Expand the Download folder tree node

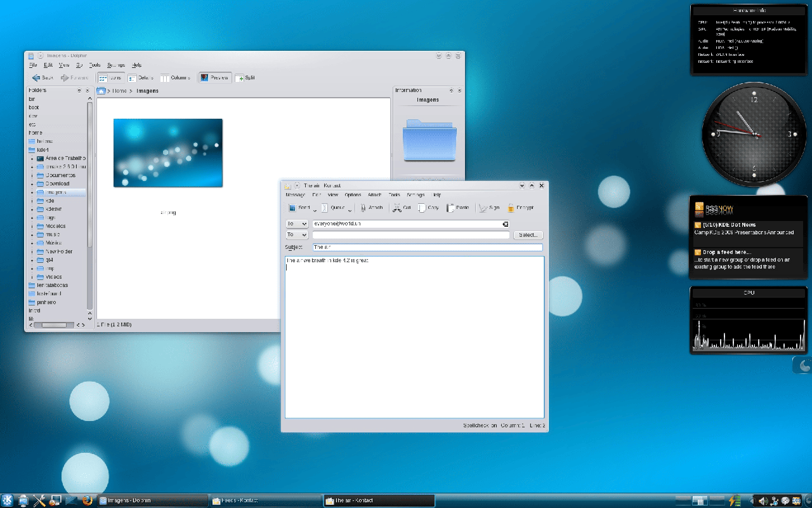pyautogui.click(x=32, y=184)
